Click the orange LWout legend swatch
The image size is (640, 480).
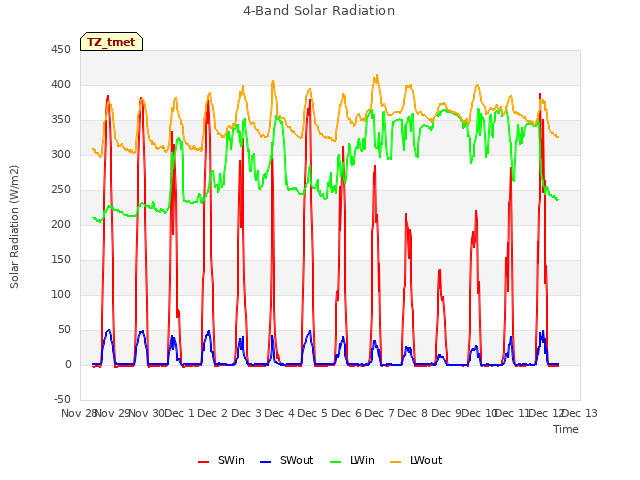click(x=396, y=462)
